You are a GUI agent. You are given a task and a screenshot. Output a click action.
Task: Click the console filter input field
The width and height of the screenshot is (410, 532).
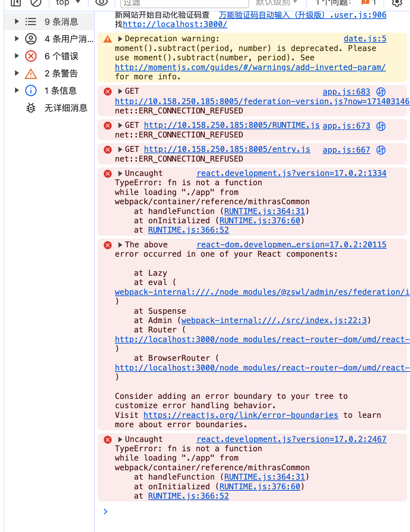pyautogui.click(x=185, y=3)
